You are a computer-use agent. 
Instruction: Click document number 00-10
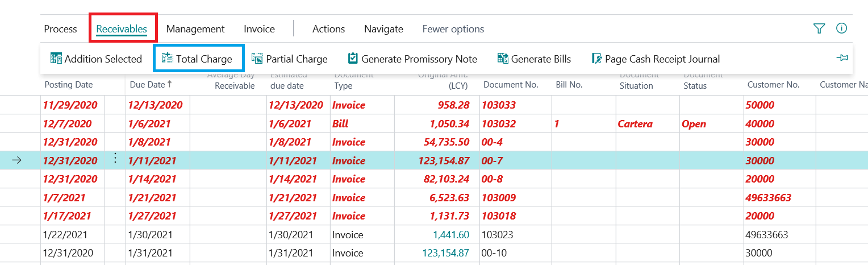click(494, 253)
